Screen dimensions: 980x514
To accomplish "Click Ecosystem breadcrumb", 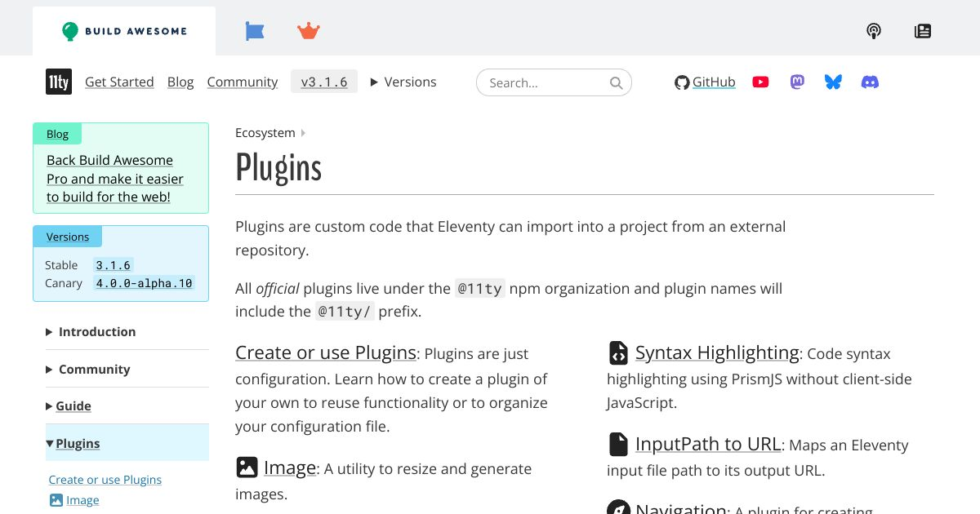I will click(265, 133).
